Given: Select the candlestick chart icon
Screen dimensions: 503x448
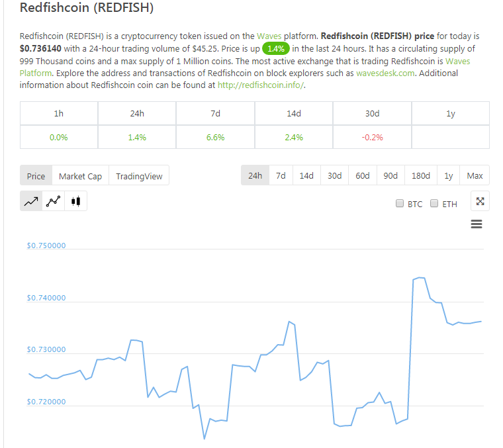Looking at the screenshot, I should pos(75,201).
